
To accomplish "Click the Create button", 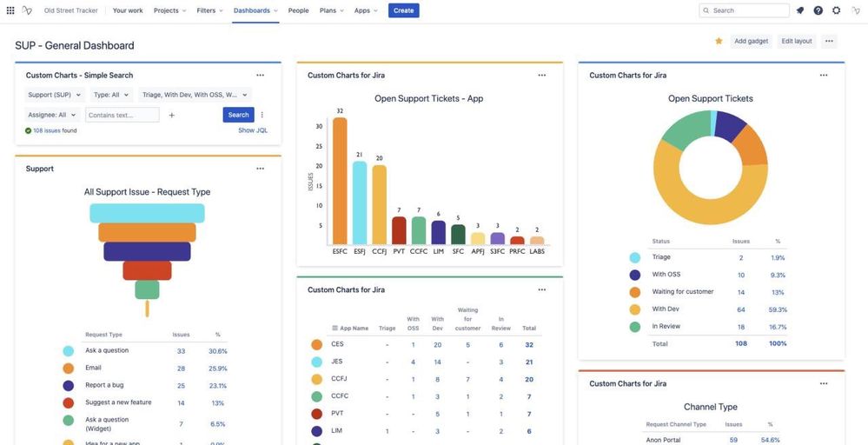I will (x=403, y=10).
